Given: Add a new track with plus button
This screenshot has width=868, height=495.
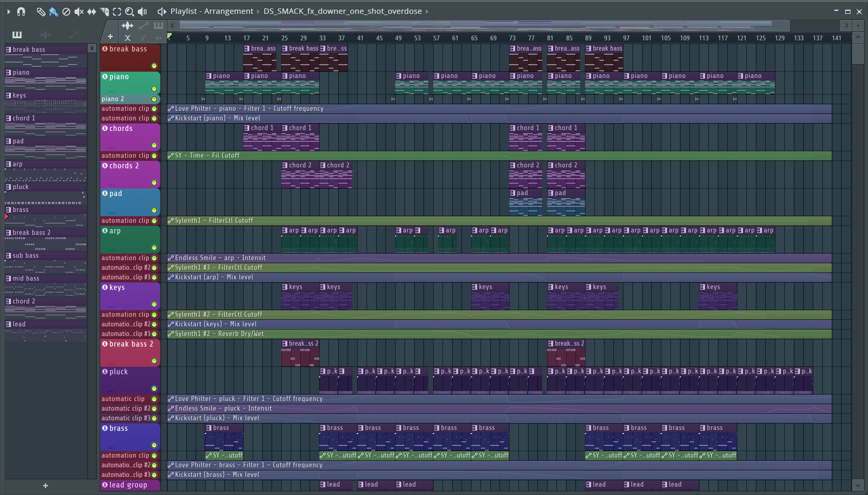Looking at the screenshot, I should coord(110,36).
